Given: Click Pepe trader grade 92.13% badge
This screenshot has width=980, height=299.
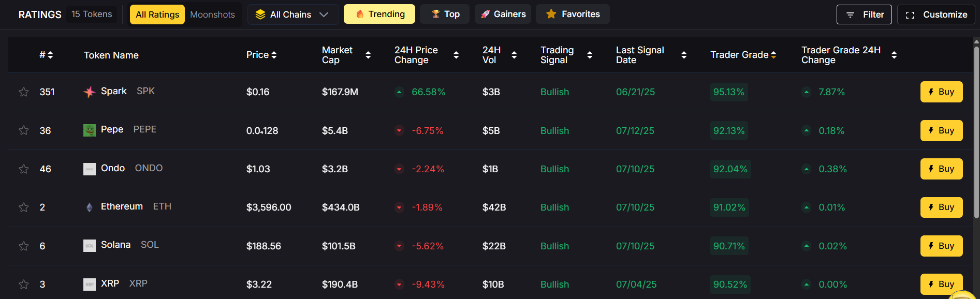Looking at the screenshot, I should tap(729, 131).
